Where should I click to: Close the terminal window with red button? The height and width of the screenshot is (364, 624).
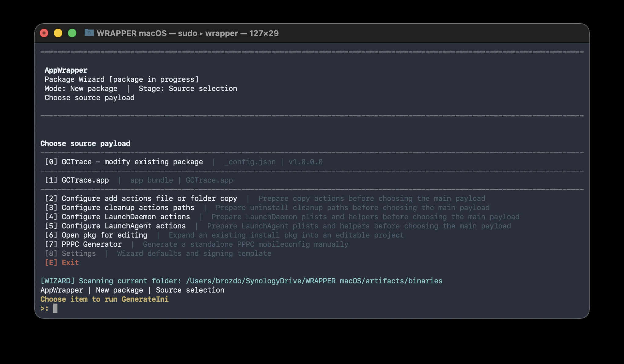(44, 33)
